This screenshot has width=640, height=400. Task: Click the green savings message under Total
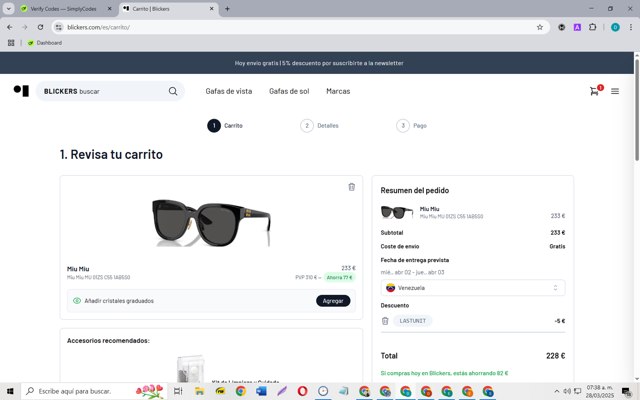click(444, 373)
